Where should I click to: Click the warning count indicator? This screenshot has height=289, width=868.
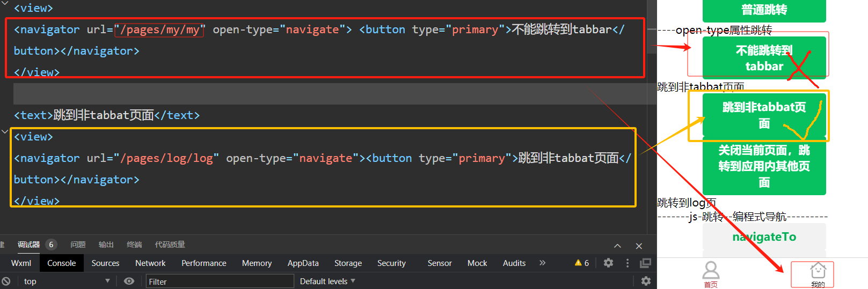tap(581, 263)
